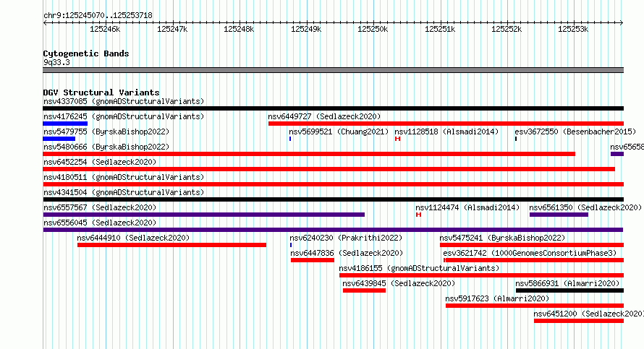This screenshot has width=644, height=349.
Task: Open nsv6451200 (Sedlazeck2020) label
Action: pyautogui.click(x=588, y=314)
